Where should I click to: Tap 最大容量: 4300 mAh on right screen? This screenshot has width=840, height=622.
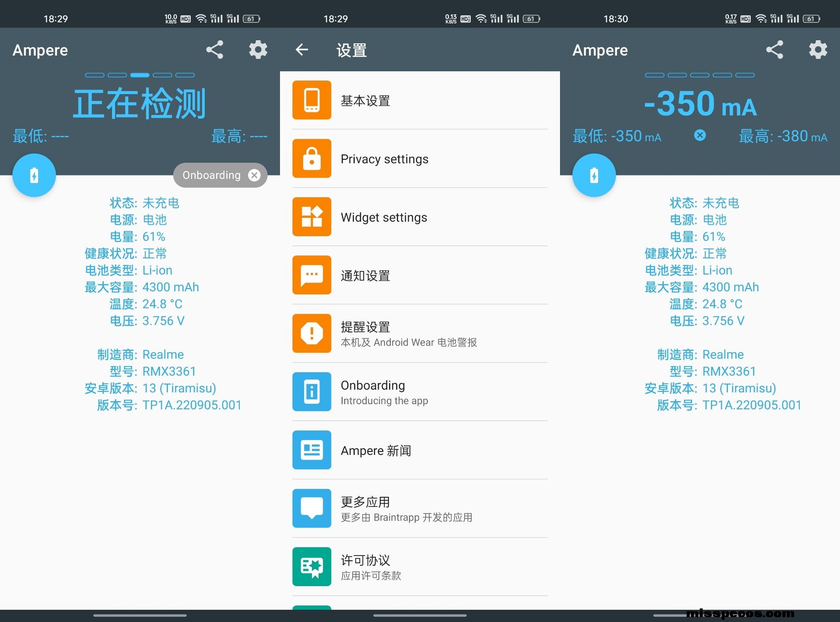702,287
